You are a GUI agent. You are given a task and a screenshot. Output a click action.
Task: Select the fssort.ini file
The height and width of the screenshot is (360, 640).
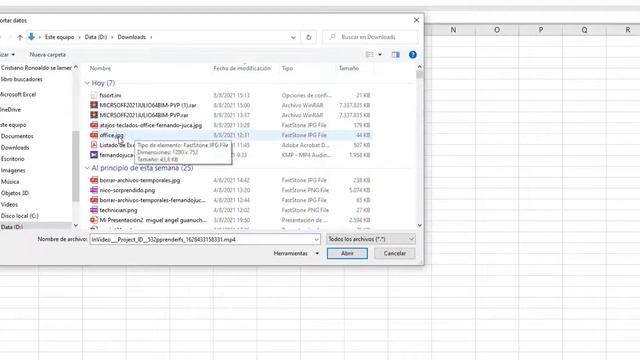click(110, 95)
